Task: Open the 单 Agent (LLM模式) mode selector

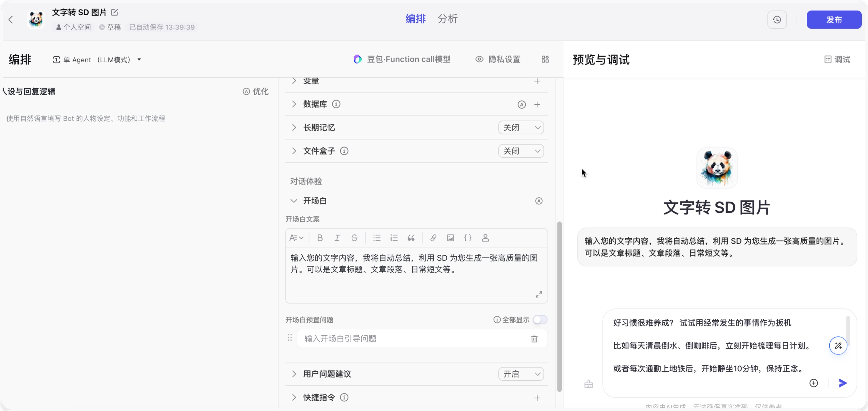Action: (97, 59)
